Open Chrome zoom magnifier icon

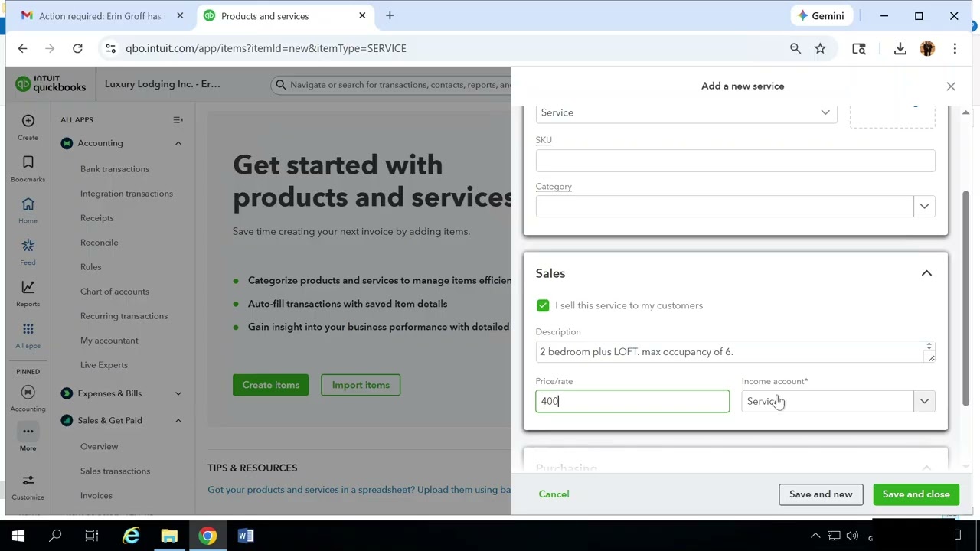795,48
